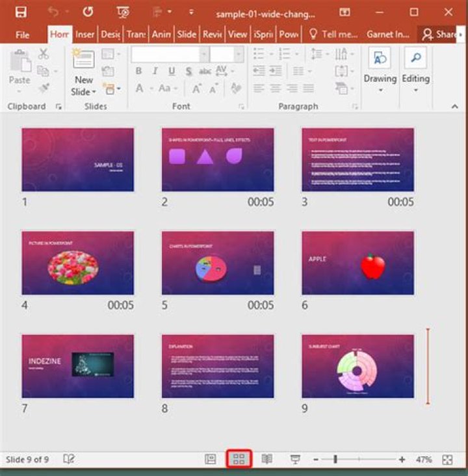Viewport: 468px width, 476px height.
Task: Click Slide Sorter view button
Action: 239,458
